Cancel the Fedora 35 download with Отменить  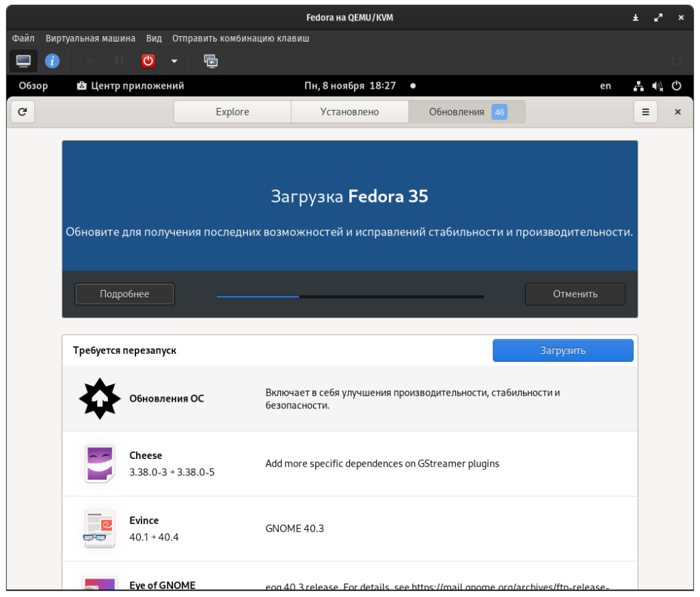[575, 294]
